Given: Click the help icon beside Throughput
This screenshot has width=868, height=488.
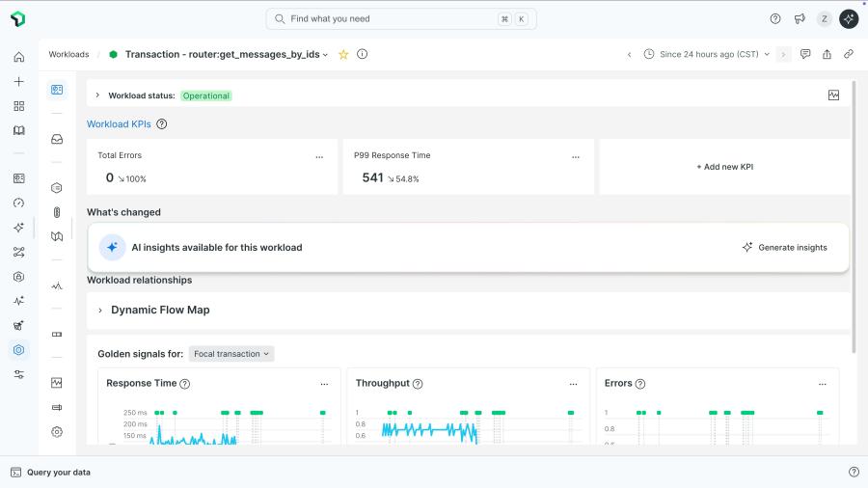Looking at the screenshot, I should (x=418, y=384).
